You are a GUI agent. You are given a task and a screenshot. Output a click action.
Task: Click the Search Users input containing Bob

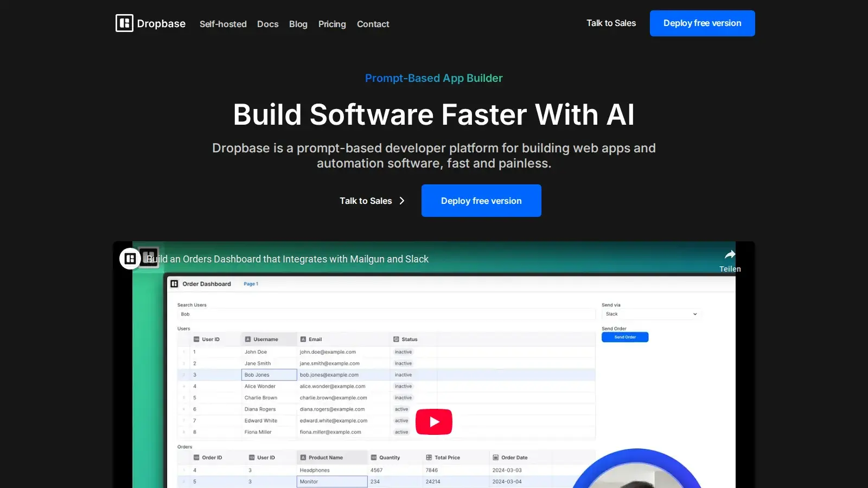386,314
